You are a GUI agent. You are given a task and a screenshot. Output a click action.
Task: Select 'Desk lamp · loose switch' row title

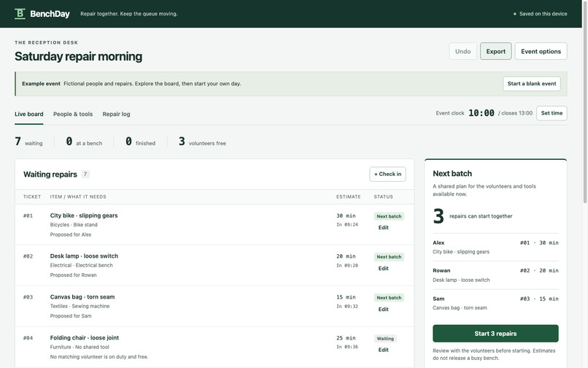click(84, 256)
